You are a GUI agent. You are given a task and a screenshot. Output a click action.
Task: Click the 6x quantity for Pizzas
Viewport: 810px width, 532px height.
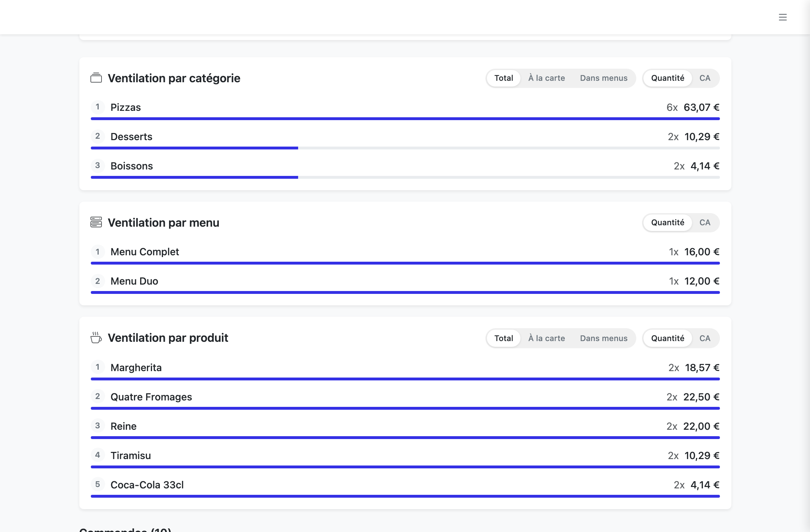pos(672,107)
